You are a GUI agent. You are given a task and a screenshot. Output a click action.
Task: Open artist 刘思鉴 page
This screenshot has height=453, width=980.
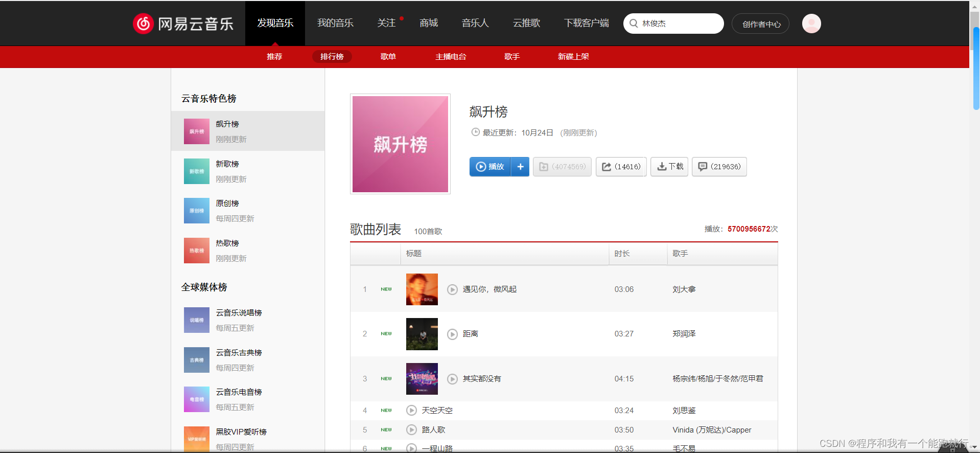pos(684,411)
